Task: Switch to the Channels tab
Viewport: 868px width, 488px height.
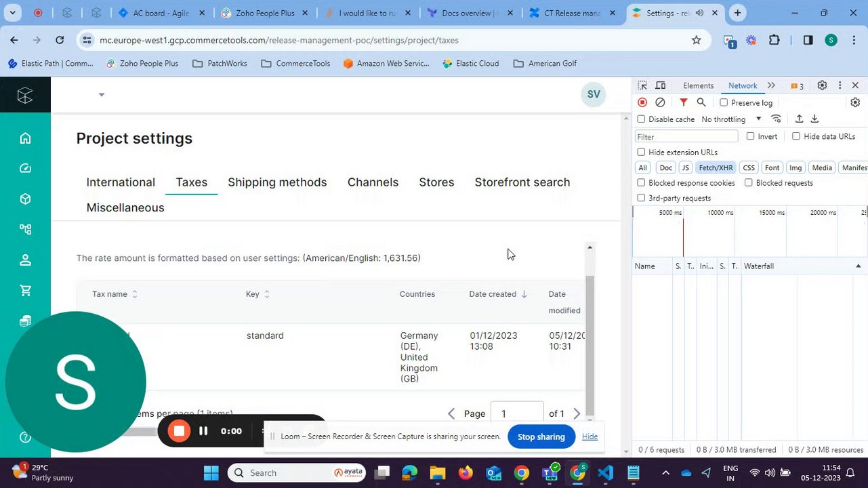Action: (373, 182)
